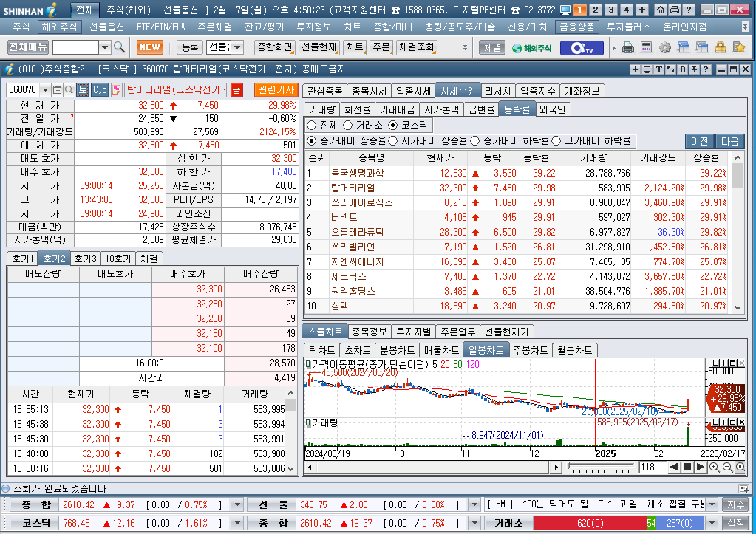Switch to virtual screen 2
This screenshot has width=756, height=534.
point(596,10)
